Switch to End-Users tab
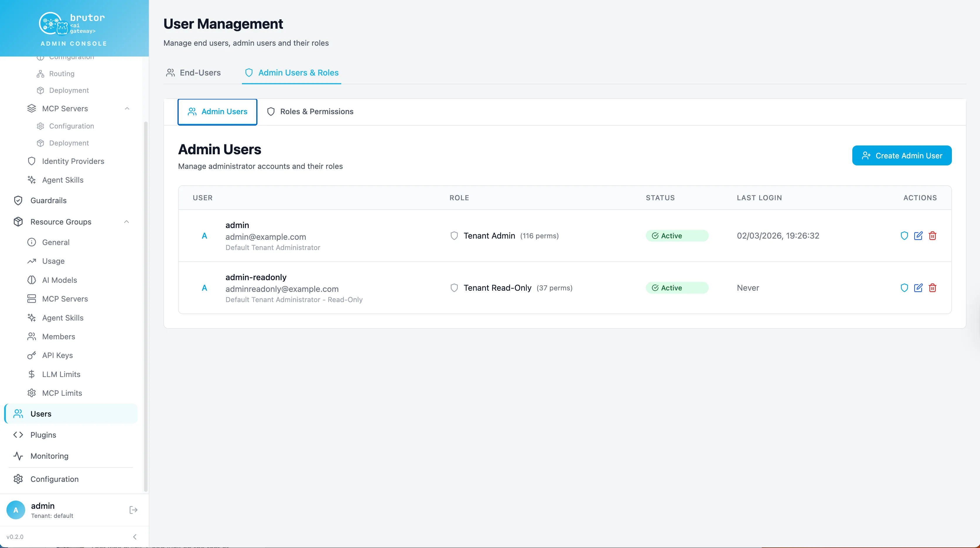 coord(193,73)
